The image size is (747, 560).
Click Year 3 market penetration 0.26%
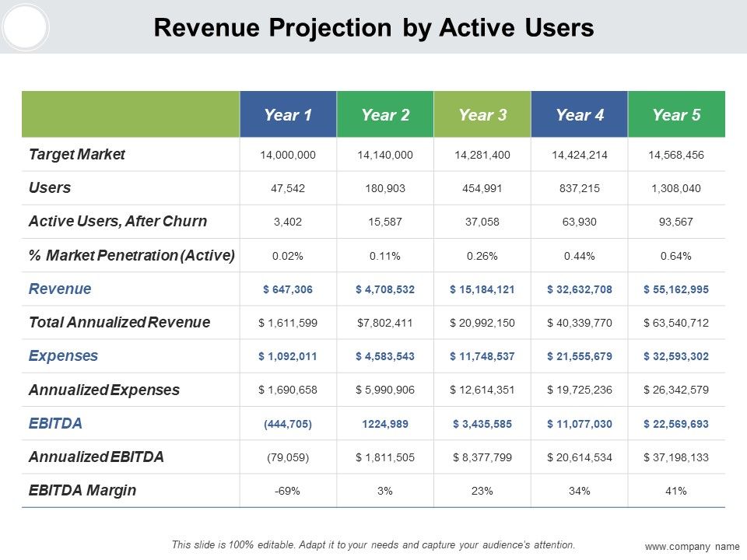pyautogui.click(x=482, y=256)
